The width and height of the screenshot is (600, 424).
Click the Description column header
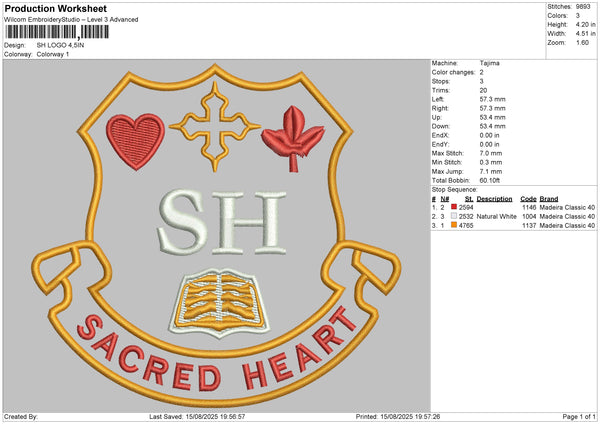[494, 199]
